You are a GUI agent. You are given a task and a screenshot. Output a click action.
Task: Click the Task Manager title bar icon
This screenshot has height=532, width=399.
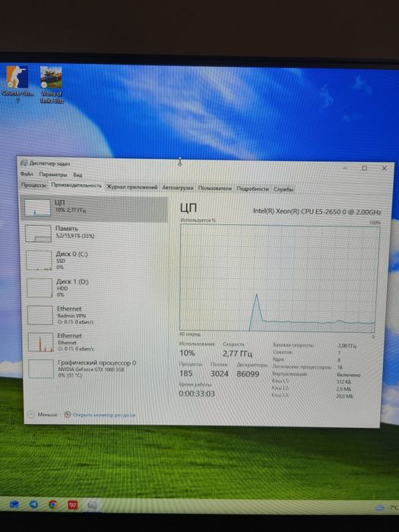(24, 163)
